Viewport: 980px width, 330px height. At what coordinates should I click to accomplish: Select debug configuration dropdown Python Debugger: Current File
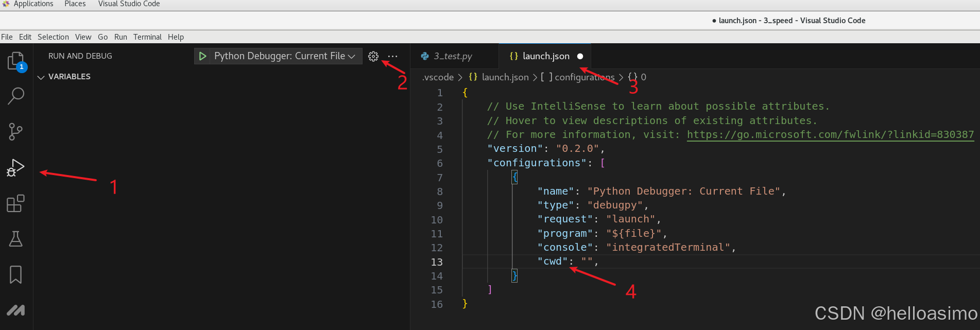[285, 56]
